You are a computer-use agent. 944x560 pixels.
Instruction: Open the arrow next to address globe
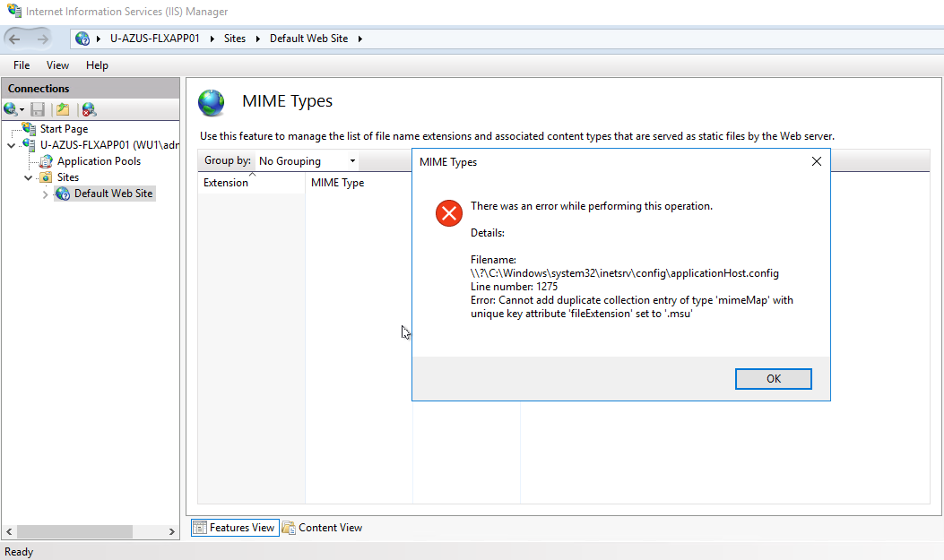coord(98,39)
